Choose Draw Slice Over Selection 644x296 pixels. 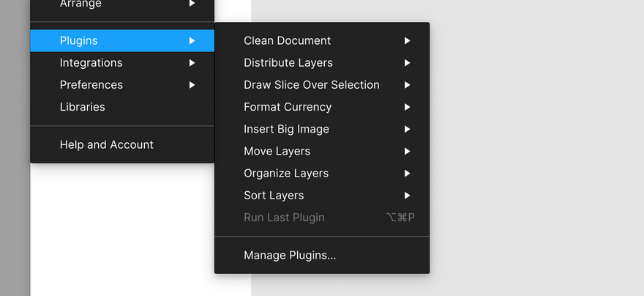tap(322, 85)
